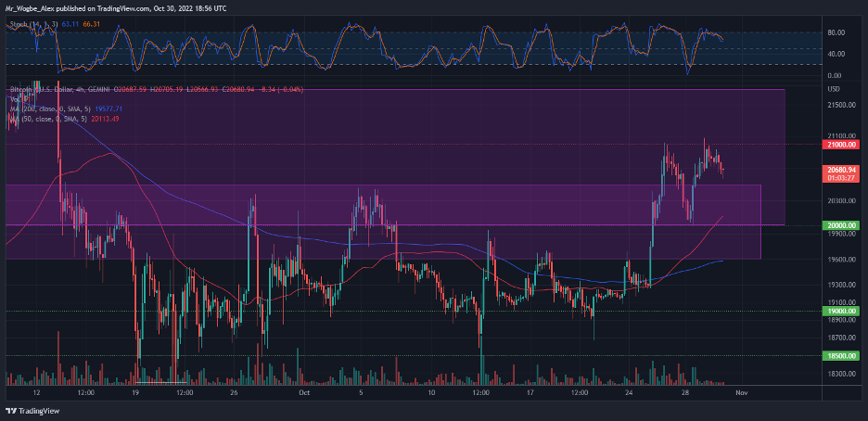
Task: Click the 'Oct' label on time axis
Action: click(304, 392)
